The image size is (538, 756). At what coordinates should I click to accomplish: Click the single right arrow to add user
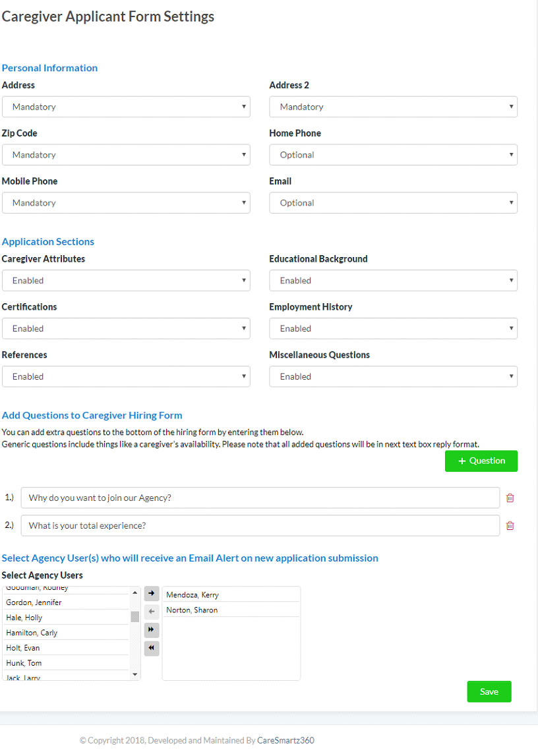click(152, 594)
